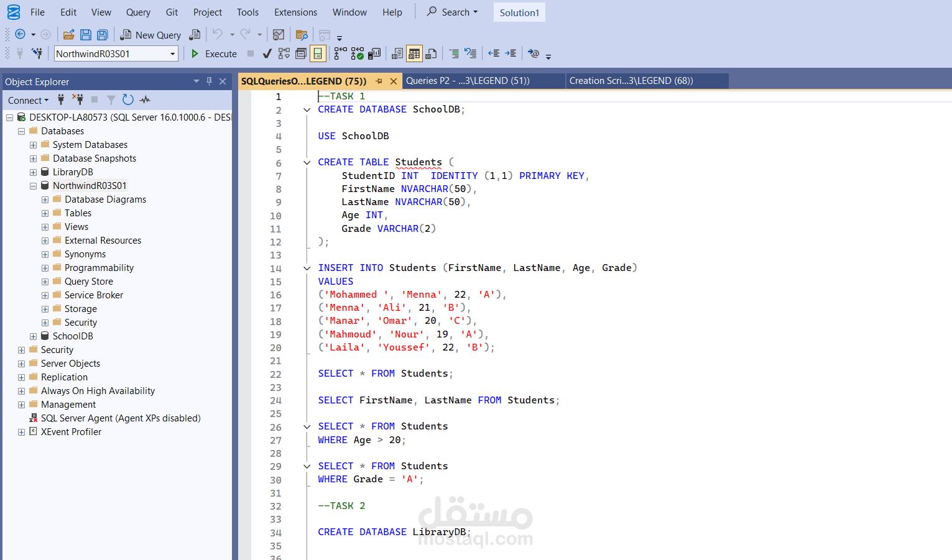Image resolution: width=952 pixels, height=560 pixels.
Task: Parse the query with the checkmark icon
Action: click(267, 53)
